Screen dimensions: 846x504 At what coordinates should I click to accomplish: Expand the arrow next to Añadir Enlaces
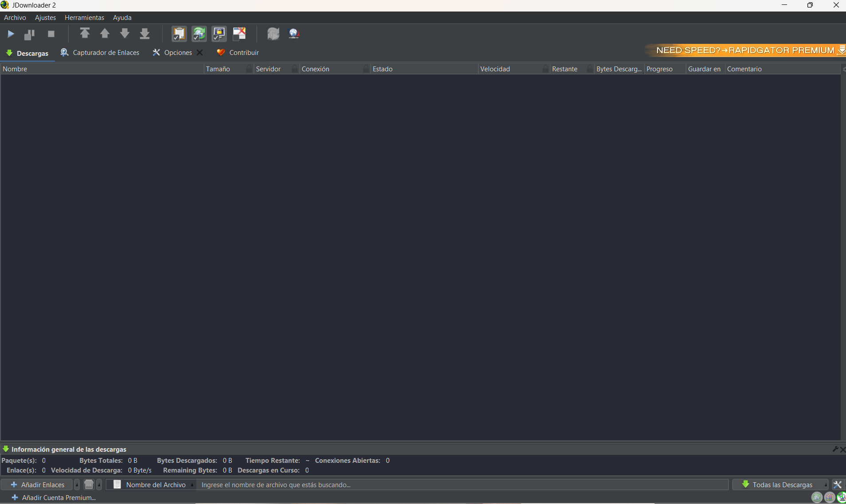[x=77, y=485]
